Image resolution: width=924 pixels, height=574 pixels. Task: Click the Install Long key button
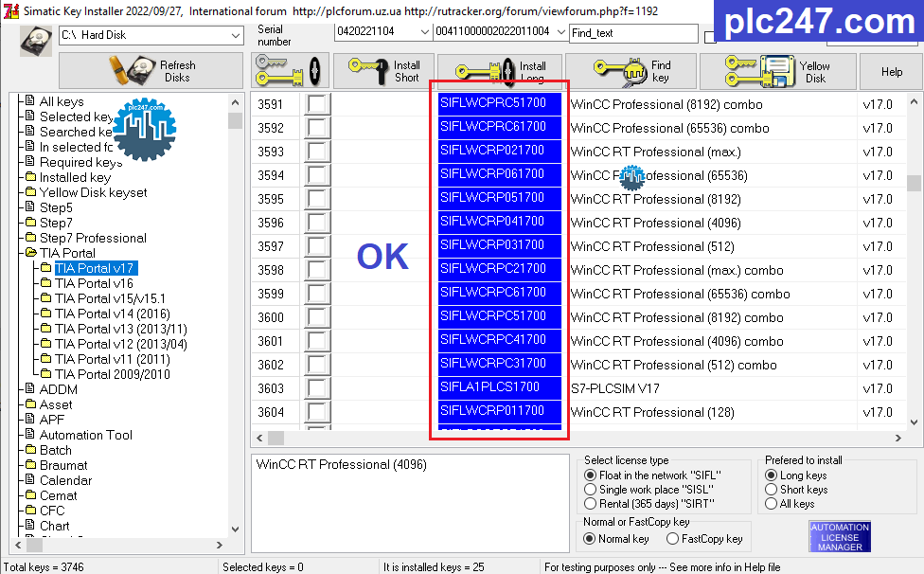click(x=501, y=71)
